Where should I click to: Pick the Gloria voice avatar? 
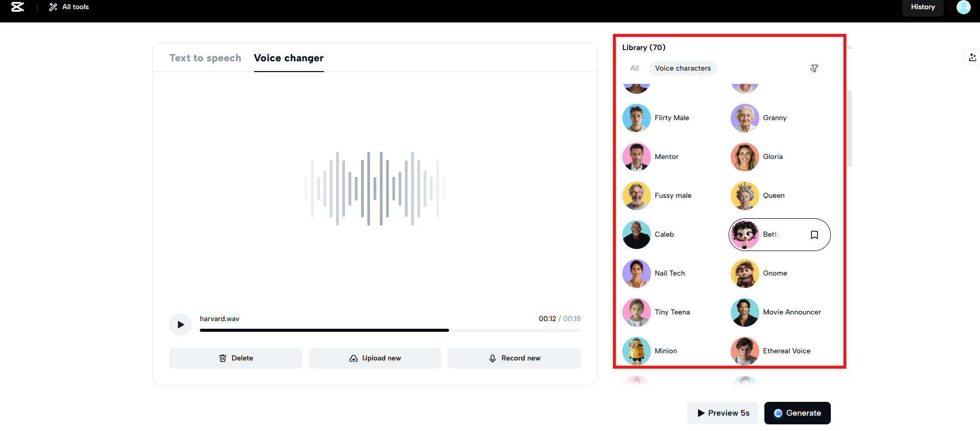(x=745, y=157)
